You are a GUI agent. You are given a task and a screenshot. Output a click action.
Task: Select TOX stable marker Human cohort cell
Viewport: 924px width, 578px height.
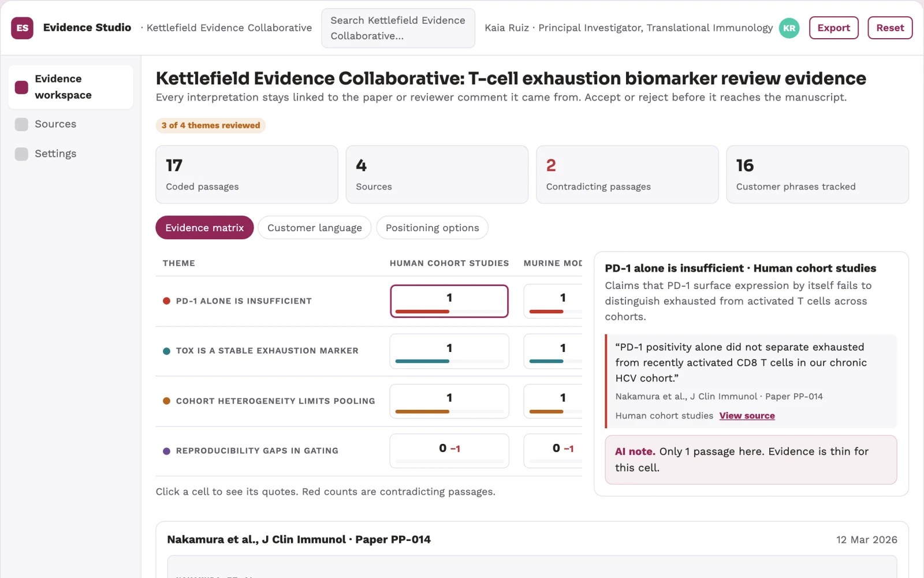click(x=449, y=351)
